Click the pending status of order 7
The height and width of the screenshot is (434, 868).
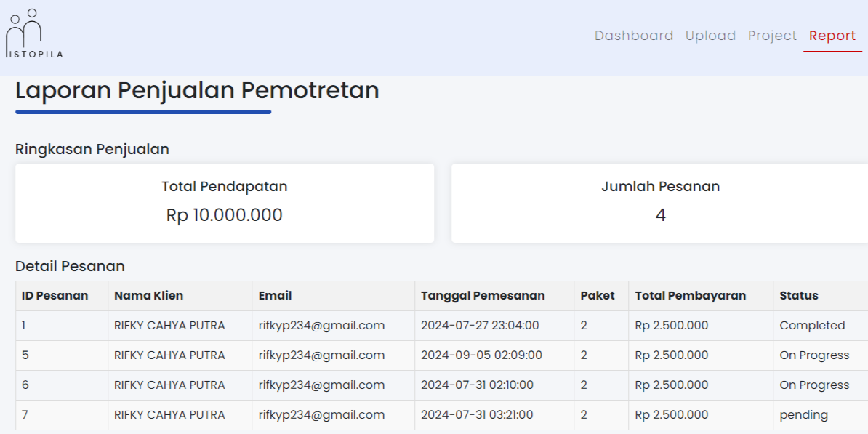[x=803, y=415]
